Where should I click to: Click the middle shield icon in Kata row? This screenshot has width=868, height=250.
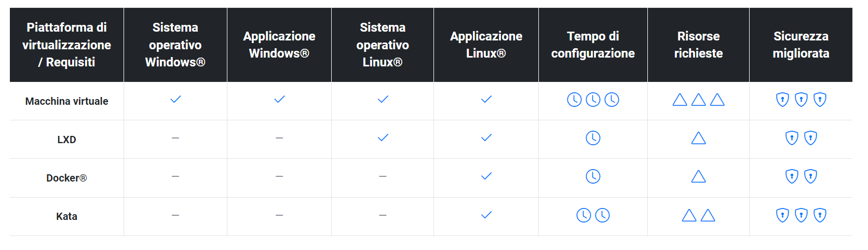click(x=801, y=215)
